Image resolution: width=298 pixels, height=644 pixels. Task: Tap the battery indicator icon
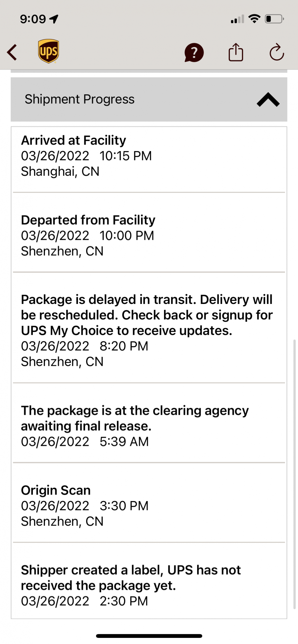click(274, 19)
